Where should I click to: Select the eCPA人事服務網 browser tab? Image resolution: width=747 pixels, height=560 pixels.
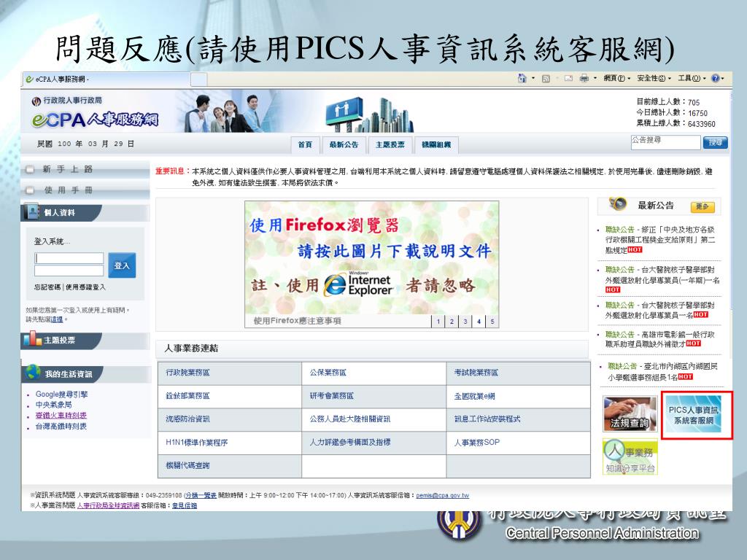pos(106,79)
